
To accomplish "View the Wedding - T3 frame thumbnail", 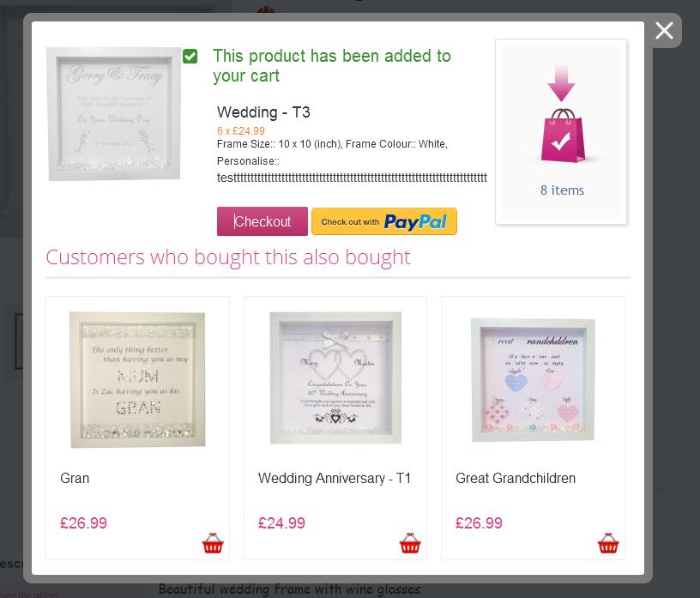I will click(x=114, y=114).
